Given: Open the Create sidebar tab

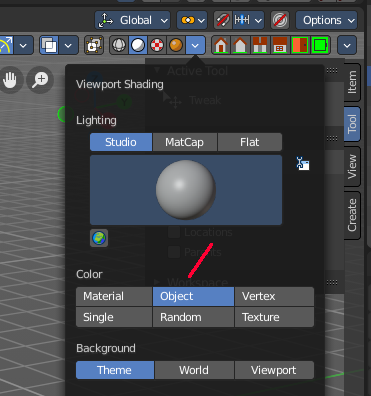Looking at the screenshot, I should click(352, 215).
